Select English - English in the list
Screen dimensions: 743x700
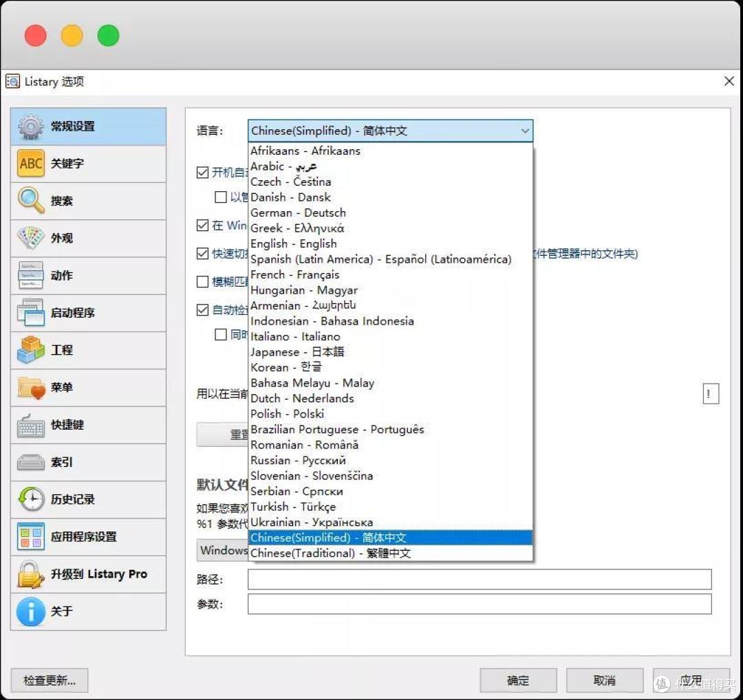(x=391, y=244)
